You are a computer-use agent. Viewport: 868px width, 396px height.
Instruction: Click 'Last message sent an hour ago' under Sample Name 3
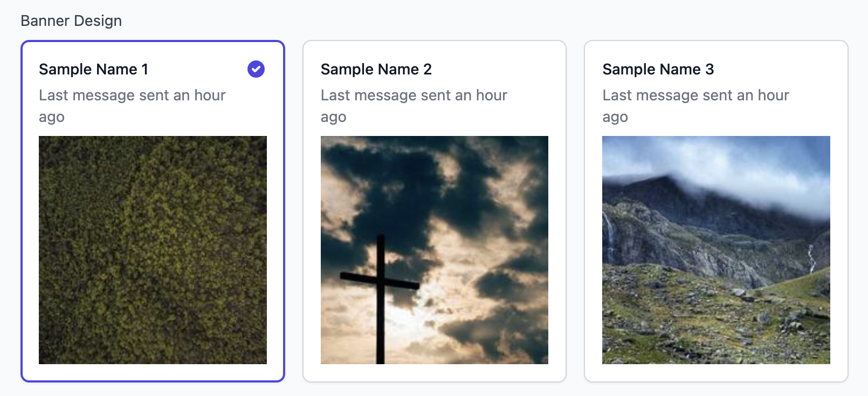(695, 106)
